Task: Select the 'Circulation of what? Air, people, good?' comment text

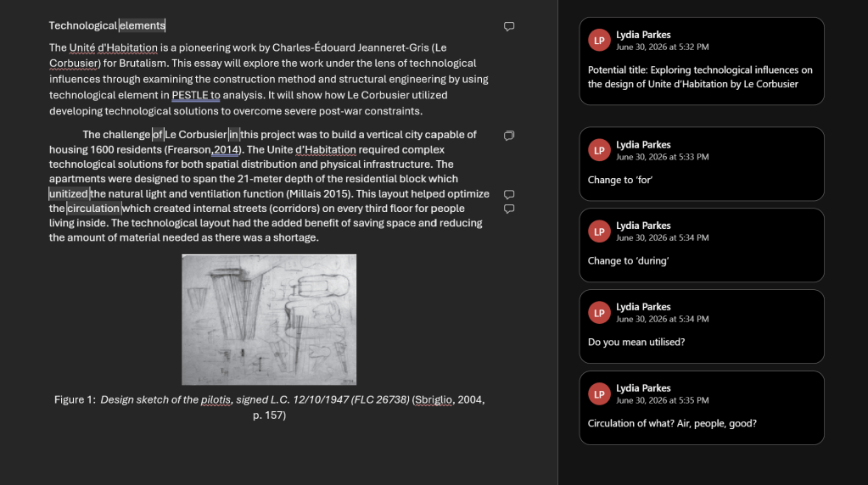Action: coord(672,423)
